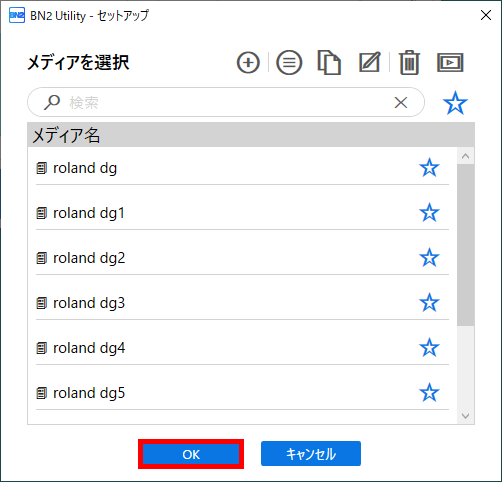
Task: Click the 検索 search input field
Action: tap(226, 102)
